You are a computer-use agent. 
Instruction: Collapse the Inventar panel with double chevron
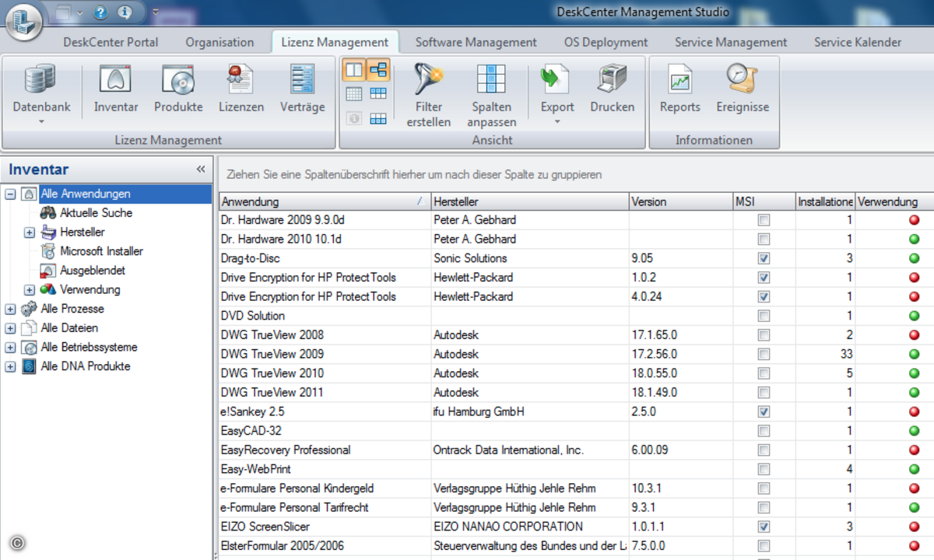pyautogui.click(x=201, y=170)
